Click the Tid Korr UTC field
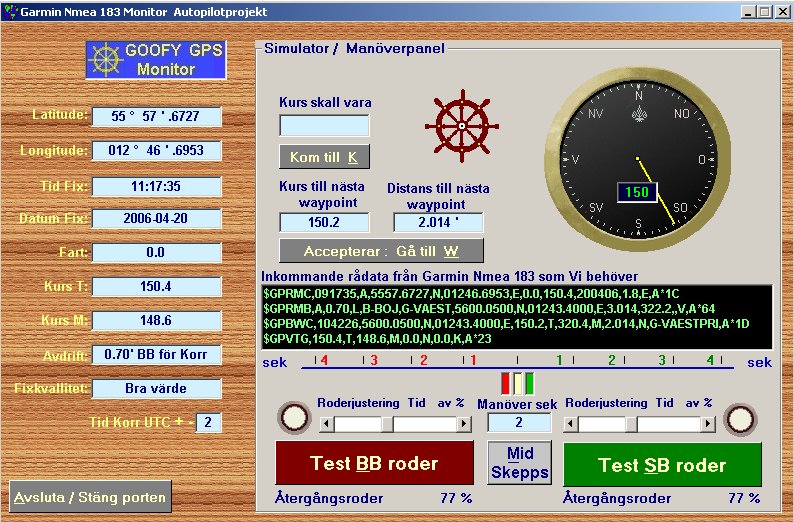 208,422
